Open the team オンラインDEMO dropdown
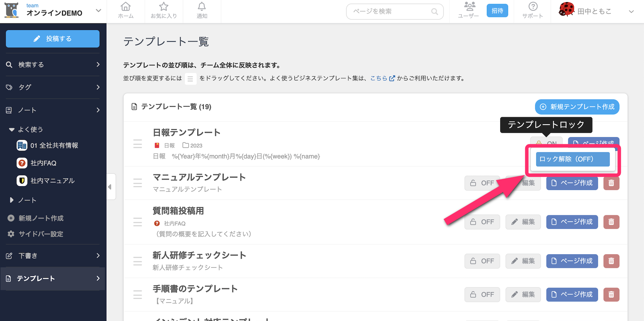Screen dimensions: 644x321 [98, 11]
